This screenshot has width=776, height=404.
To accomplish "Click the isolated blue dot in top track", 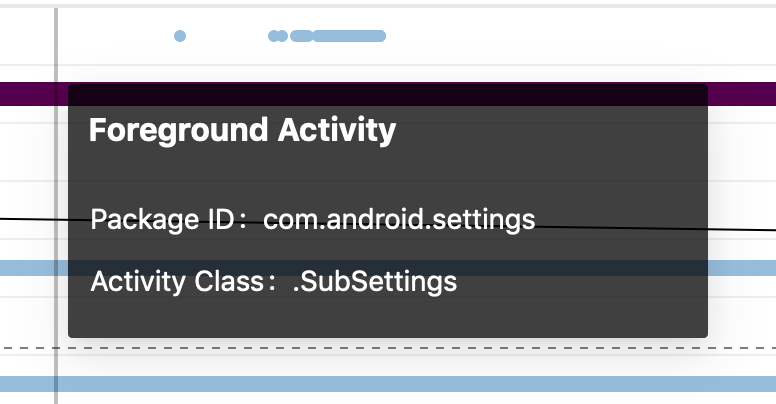I will coord(180,36).
